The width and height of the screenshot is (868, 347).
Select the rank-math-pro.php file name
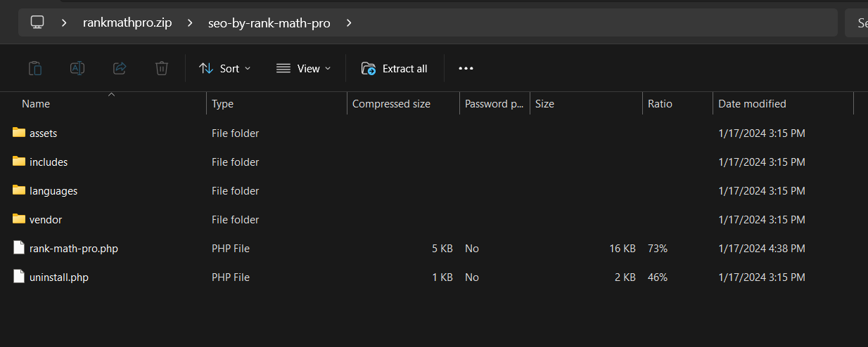pyautogui.click(x=74, y=248)
